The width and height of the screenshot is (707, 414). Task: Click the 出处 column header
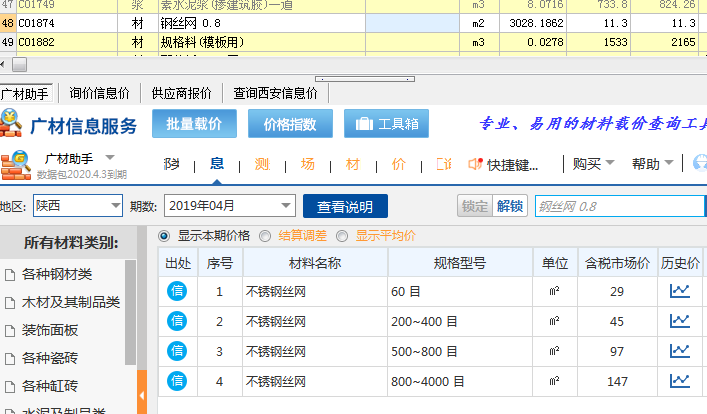click(178, 262)
